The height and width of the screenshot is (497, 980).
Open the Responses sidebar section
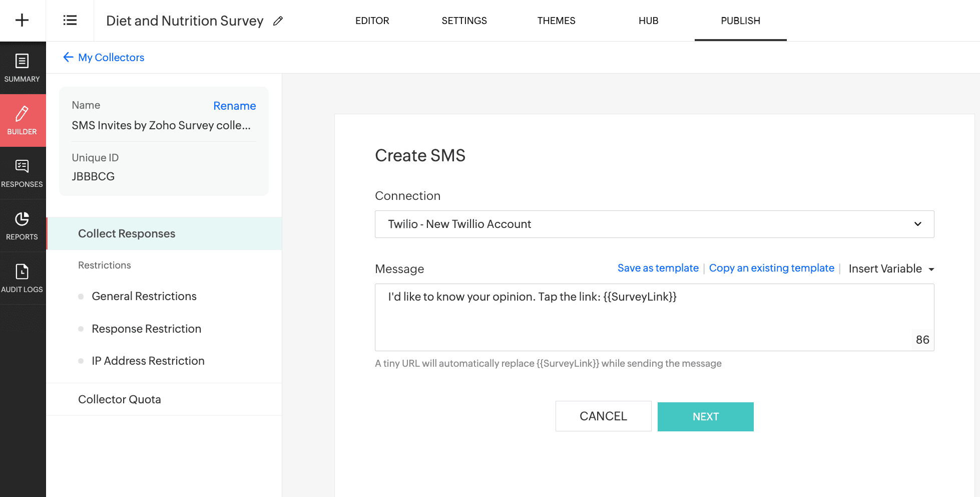tap(22, 173)
